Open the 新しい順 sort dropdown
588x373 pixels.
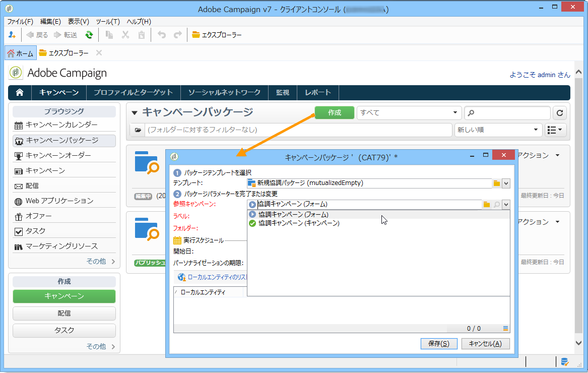(x=498, y=130)
